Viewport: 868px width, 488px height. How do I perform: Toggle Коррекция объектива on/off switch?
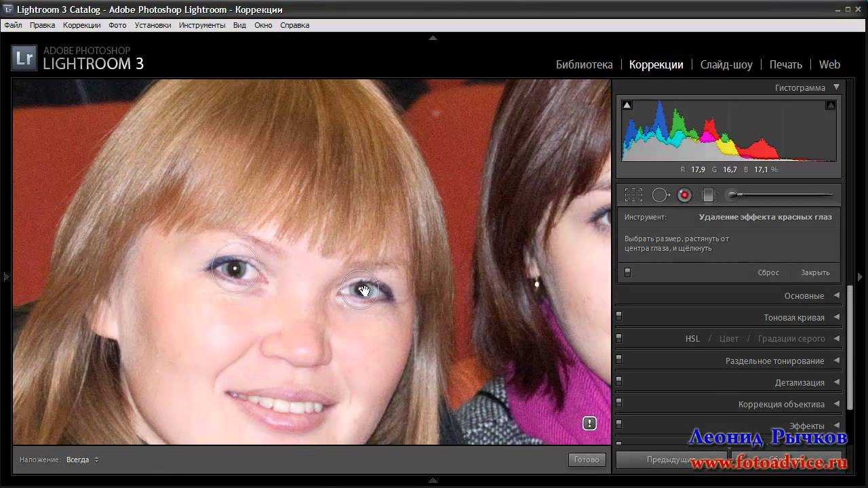coord(618,403)
